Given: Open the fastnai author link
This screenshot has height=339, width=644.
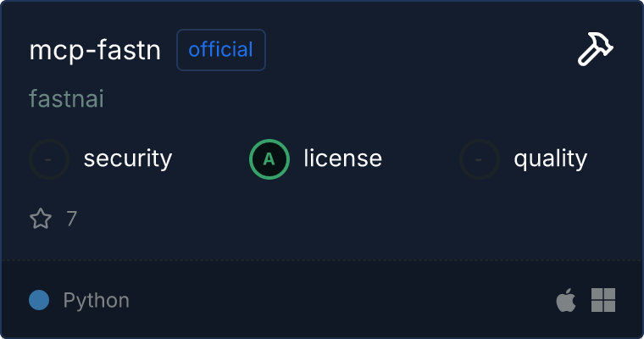Looking at the screenshot, I should pyautogui.click(x=66, y=99).
